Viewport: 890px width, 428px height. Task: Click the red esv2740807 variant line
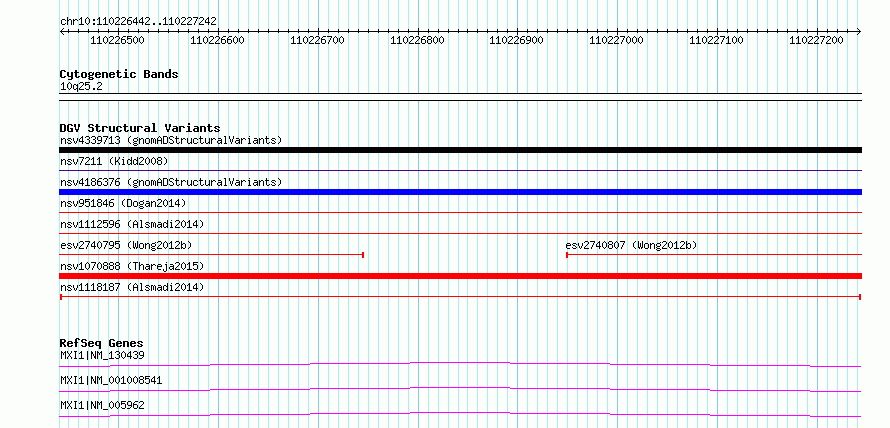[714, 255]
